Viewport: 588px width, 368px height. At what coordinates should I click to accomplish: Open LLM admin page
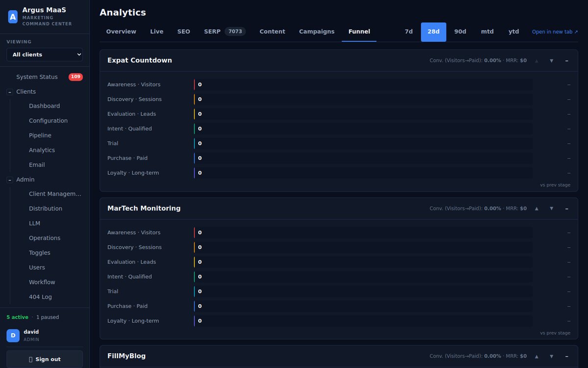[34, 223]
